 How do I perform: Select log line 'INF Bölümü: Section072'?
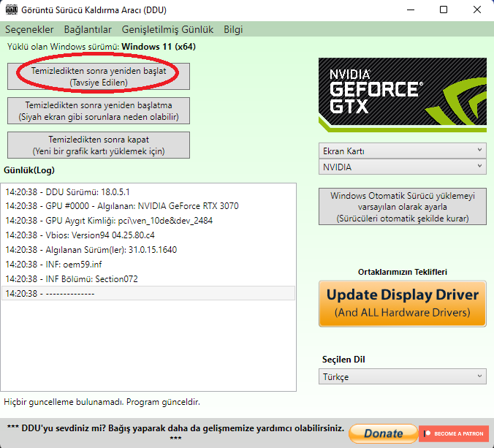pos(148,279)
